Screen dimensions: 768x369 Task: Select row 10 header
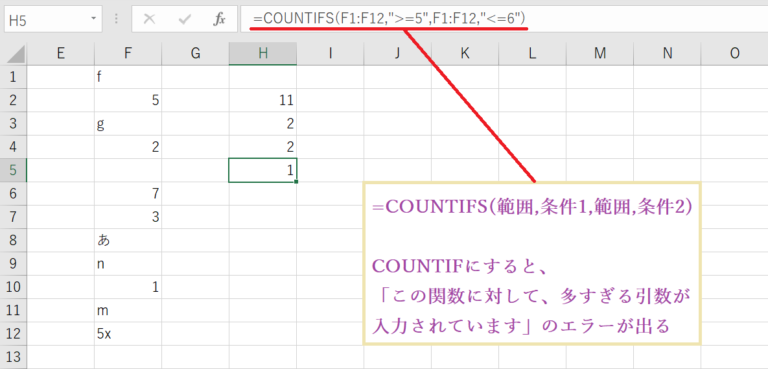[x=13, y=287]
